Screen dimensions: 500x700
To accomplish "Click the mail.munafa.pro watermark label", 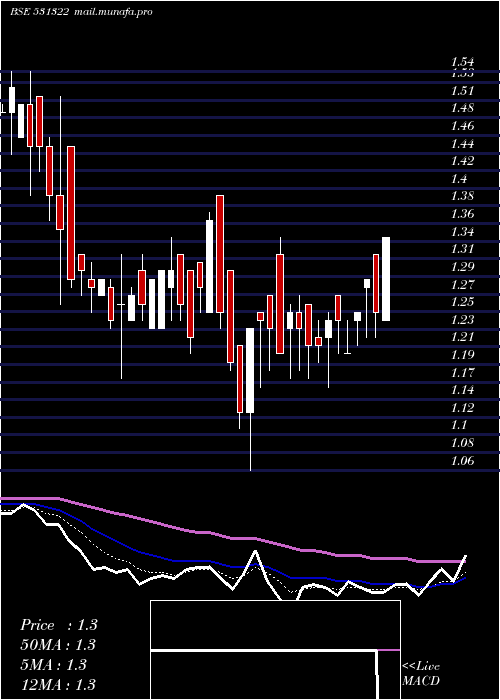I will coord(113,12).
